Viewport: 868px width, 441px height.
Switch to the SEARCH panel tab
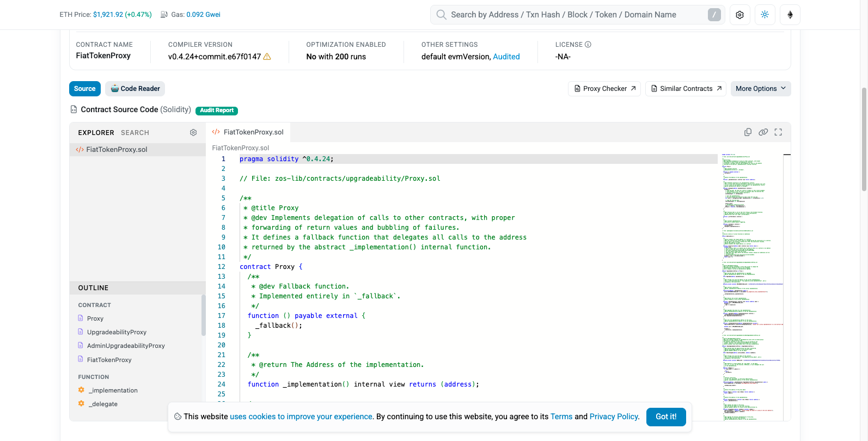[135, 133]
